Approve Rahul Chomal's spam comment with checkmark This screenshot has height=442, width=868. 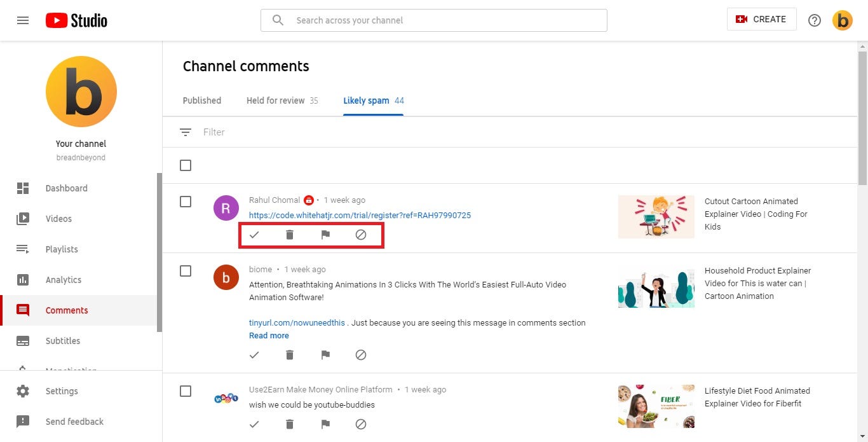[254, 235]
